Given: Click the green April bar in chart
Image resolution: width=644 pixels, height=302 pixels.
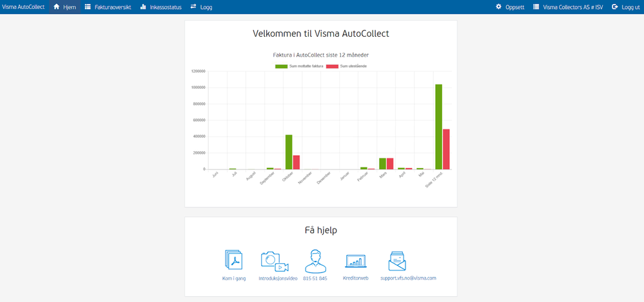Looking at the screenshot, I should point(401,168).
